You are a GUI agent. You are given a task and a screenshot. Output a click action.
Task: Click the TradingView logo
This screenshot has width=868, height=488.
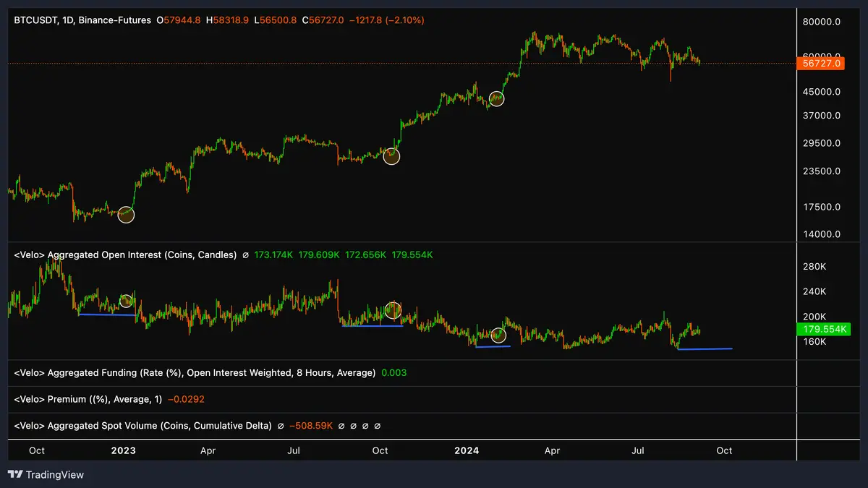[x=46, y=475]
